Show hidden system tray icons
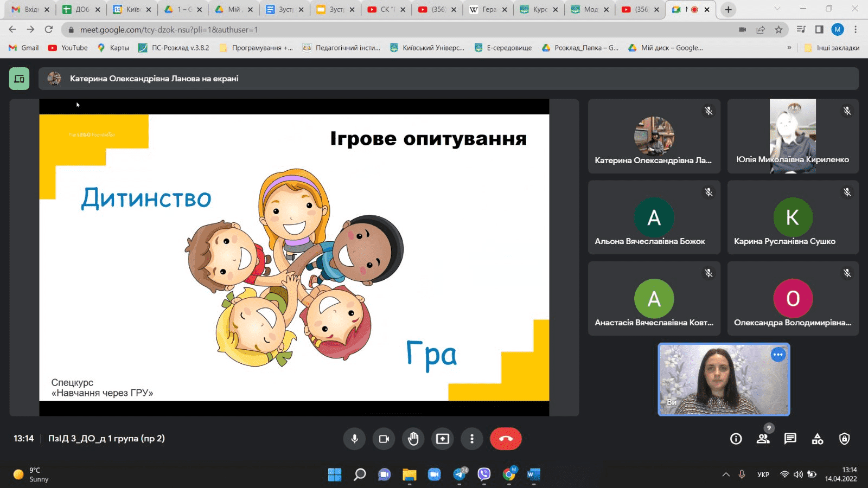This screenshot has height=488, width=868. pos(725,474)
